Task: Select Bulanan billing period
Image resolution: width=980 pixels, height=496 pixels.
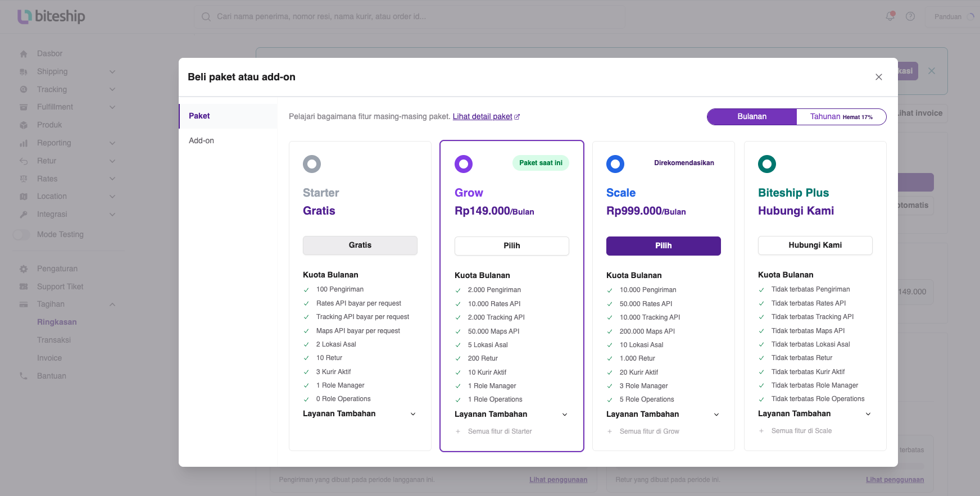Action: point(752,117)
